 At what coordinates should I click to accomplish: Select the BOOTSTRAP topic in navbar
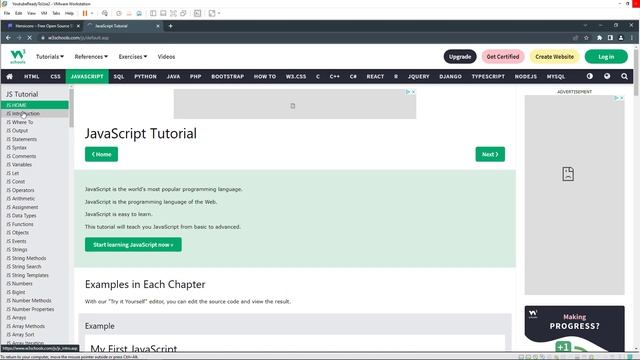(x=227, y=76)
